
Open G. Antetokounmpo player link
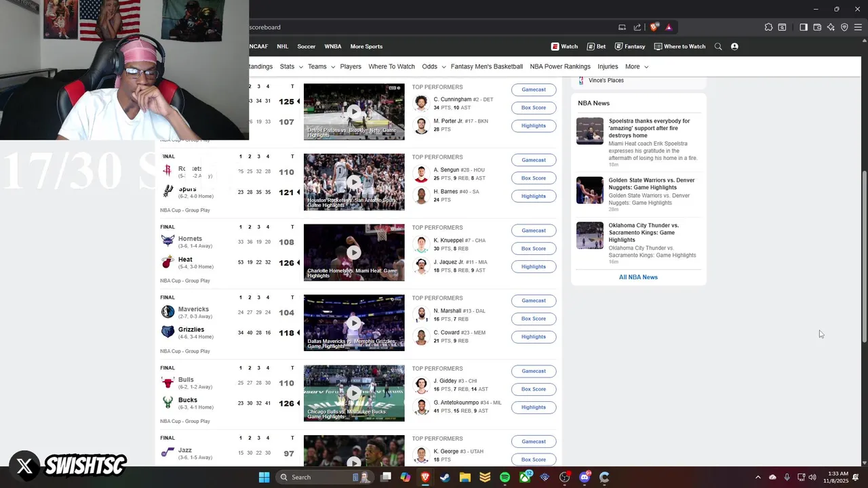[x=456, y=403]
